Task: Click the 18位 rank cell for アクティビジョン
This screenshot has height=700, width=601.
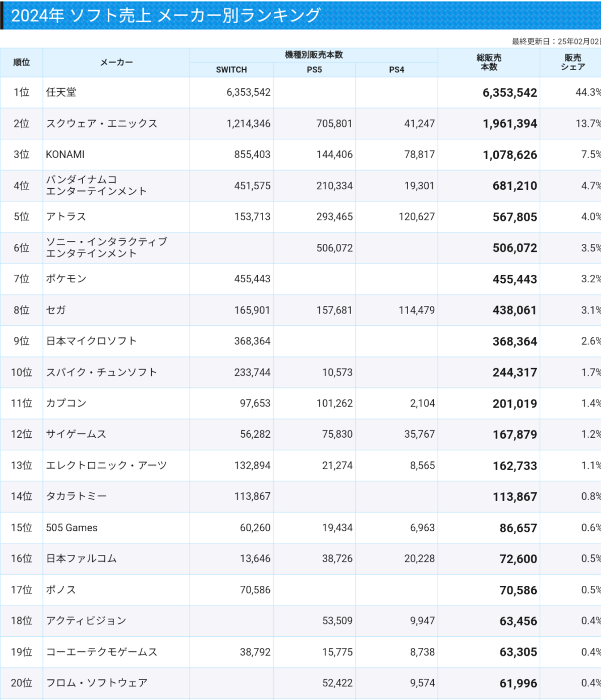Action: coord(22,621)
